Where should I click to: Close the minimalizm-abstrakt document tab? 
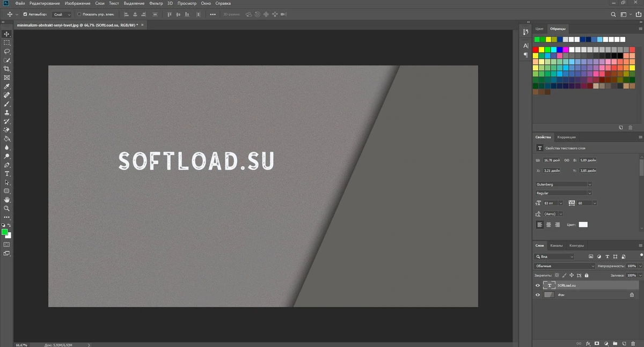tap(143, 25)
